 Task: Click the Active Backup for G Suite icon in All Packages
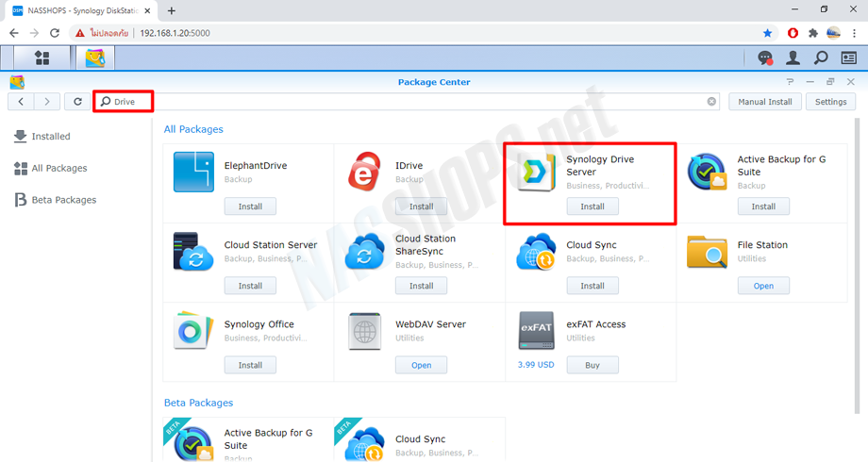pyautogui.click(x=707, y=173)
